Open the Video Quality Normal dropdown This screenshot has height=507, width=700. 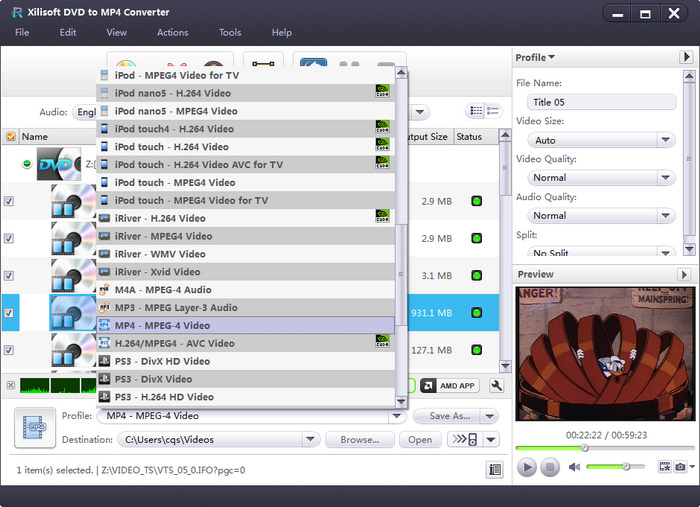(665, 178)
